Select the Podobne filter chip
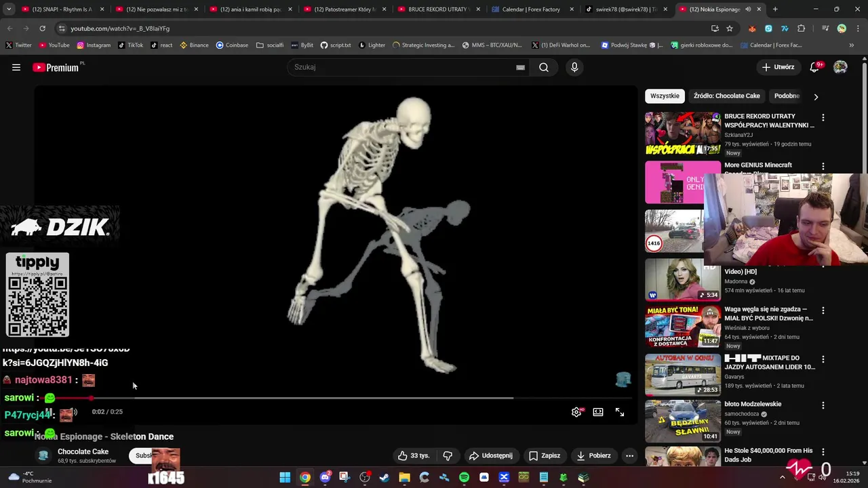The width and height of the screenshot is (868, 488). (786, 96)
